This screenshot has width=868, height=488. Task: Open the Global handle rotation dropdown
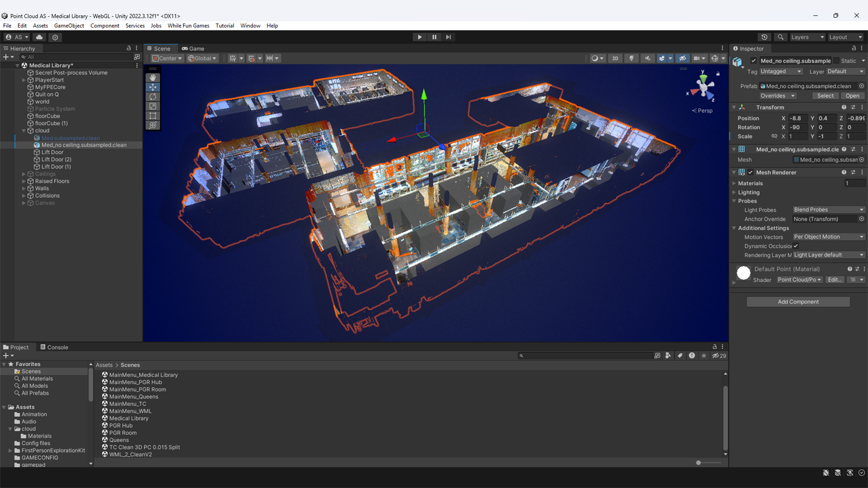(202, 59)
